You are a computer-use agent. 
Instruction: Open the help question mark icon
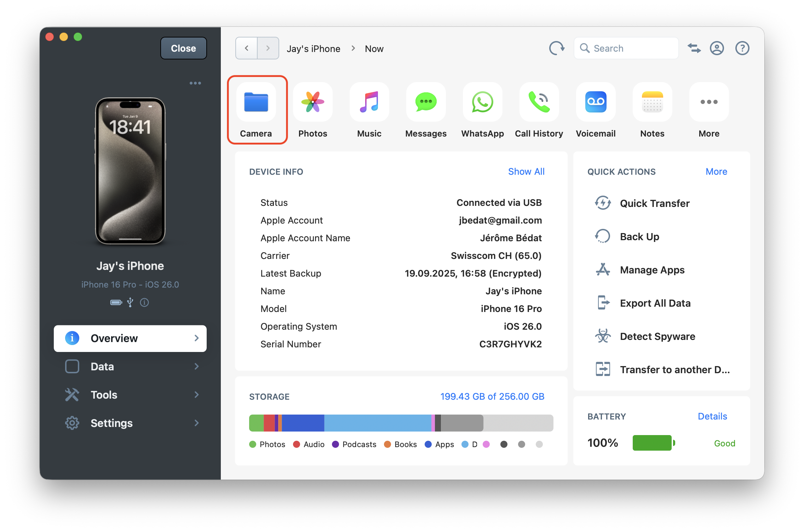[742, 48]
